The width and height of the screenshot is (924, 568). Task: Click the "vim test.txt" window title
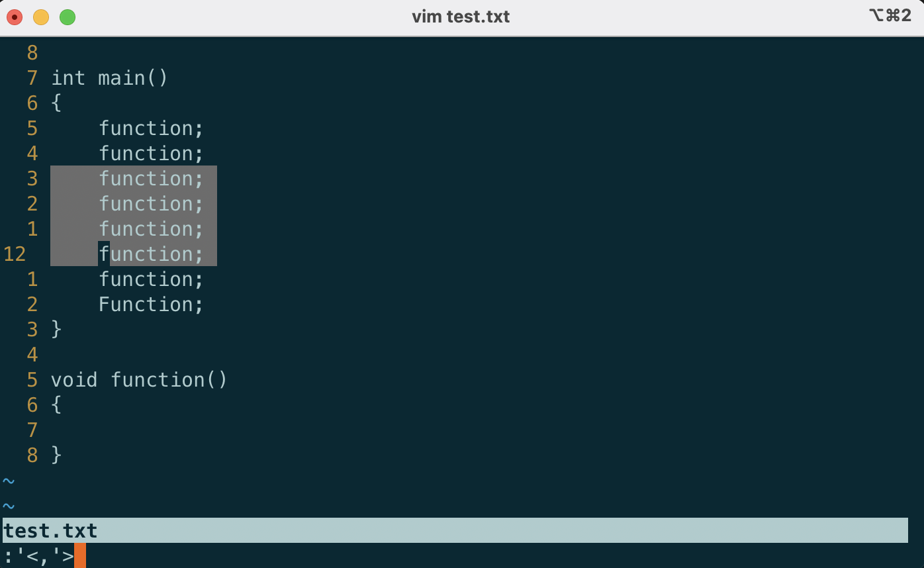click(461, 17)
